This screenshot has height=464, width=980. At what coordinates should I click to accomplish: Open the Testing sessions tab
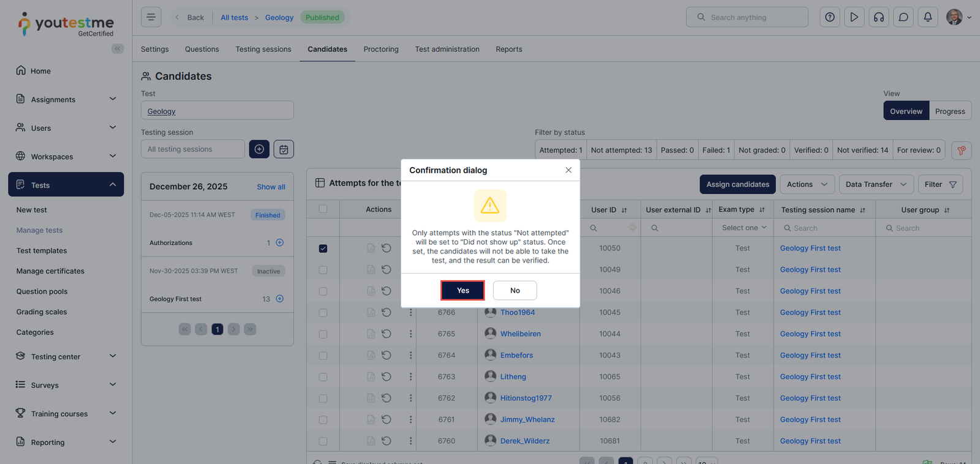tap(263, 49)
